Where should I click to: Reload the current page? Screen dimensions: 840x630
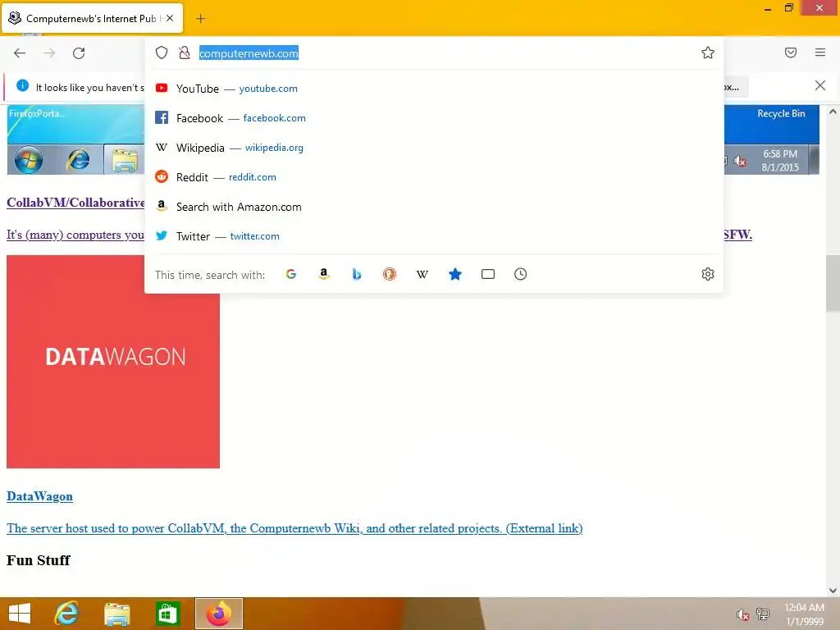(79, 53)
